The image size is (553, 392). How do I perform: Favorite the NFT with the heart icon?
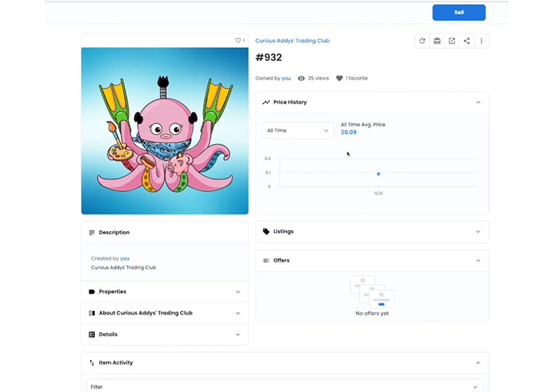tap(238, 40)
